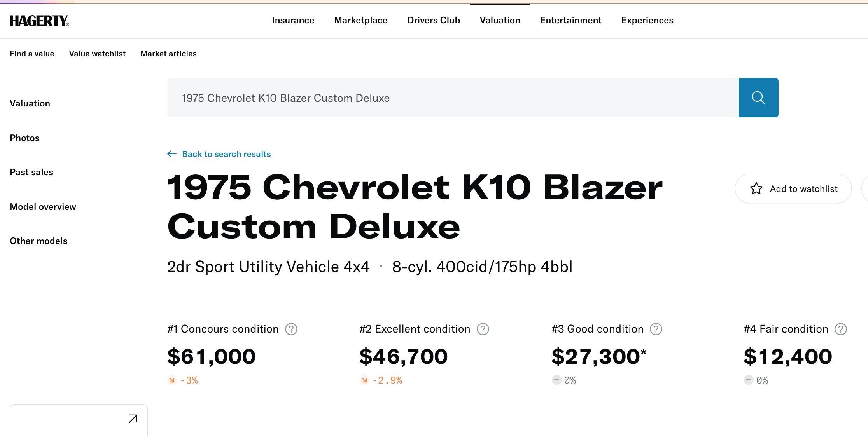The width and height of the screenshot is (868, 436).
Task: Open the Experiences nav item
Action: (647, 20)
